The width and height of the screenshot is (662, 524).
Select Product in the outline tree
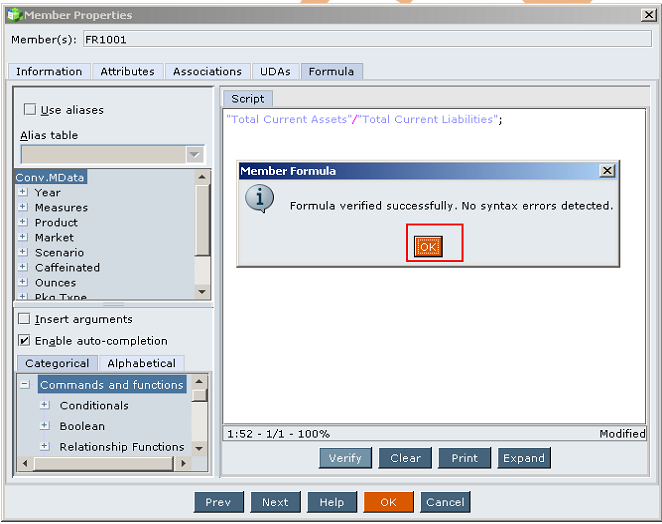tap(56, 223)
